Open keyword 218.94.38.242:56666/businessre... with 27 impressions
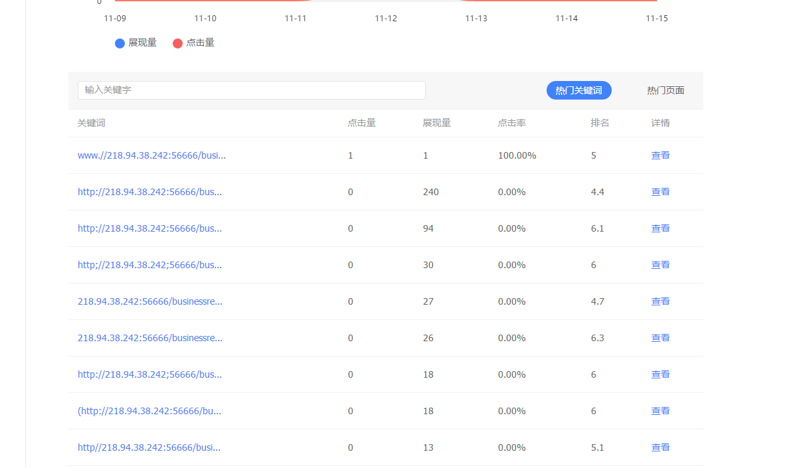The height and width of the screenshot is (468, 799). pyautogui.click(x=150, y=301)
